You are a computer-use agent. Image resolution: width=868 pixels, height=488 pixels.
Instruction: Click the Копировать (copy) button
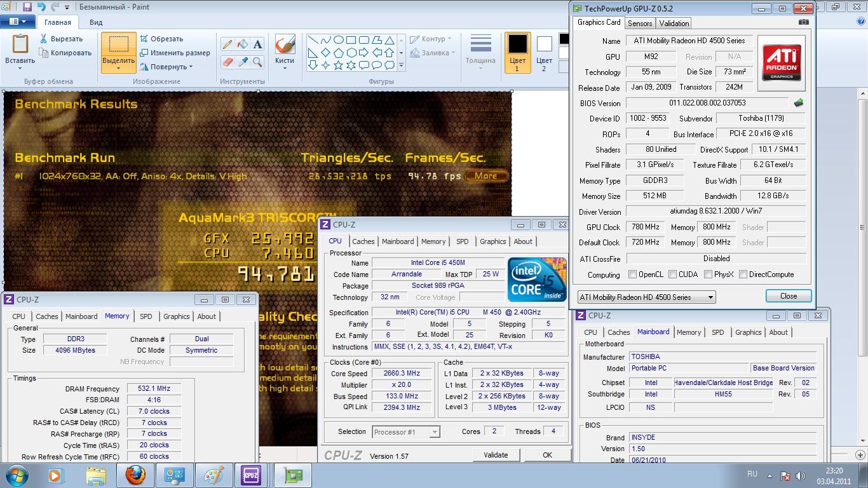click(x=65, y=53)
